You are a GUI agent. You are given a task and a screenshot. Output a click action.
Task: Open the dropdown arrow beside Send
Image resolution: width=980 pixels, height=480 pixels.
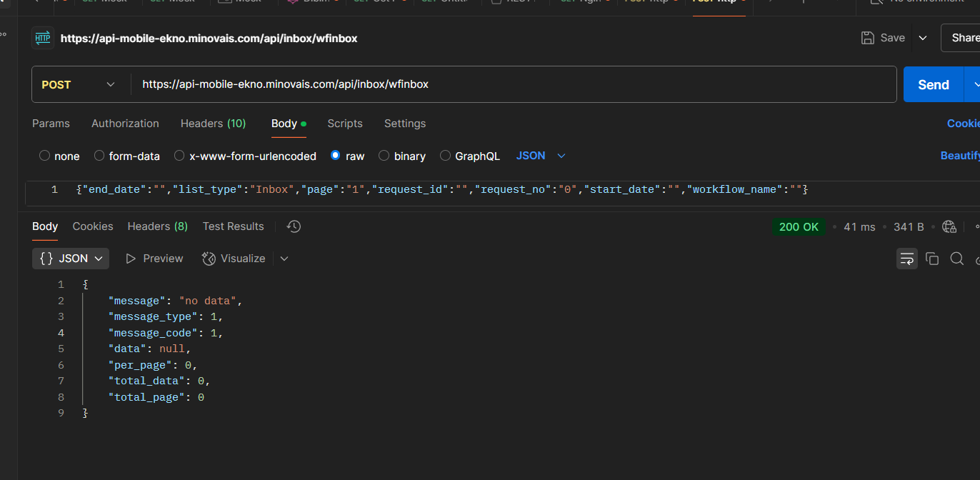pyautogui.click(x=973, y=84)
